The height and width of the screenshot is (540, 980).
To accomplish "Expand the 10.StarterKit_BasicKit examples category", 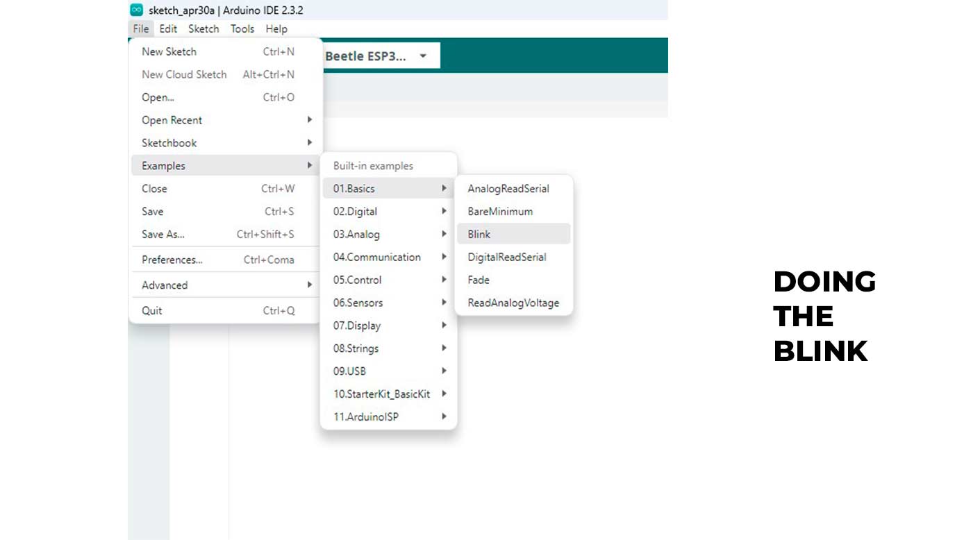I will [388, 394].
